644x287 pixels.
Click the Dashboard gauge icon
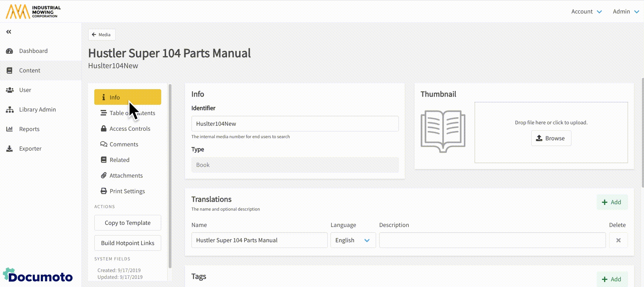click(10, 51)
